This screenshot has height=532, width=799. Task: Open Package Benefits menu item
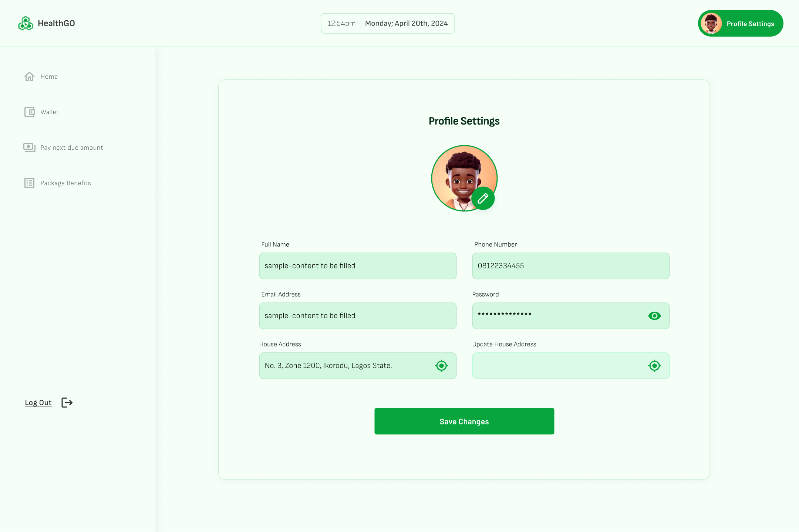coord(65,183)
